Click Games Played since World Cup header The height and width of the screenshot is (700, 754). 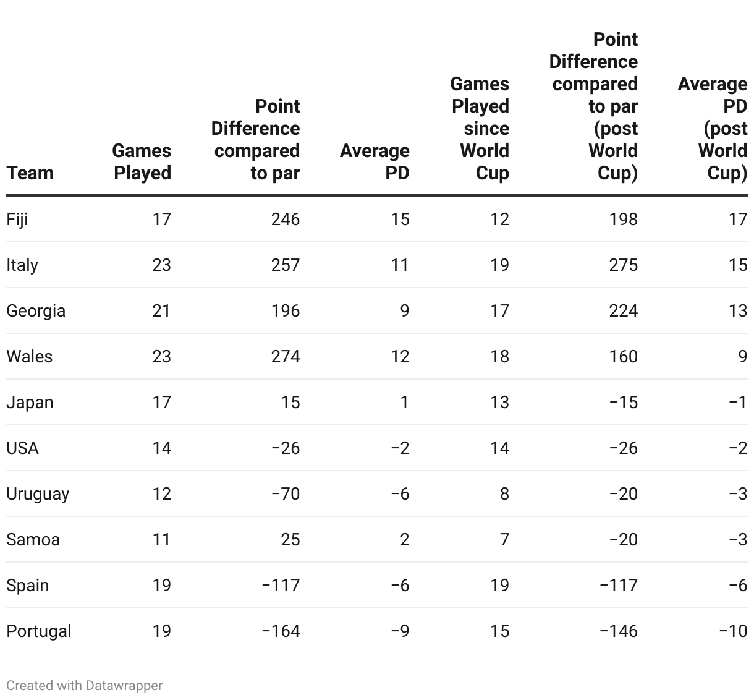[x=480, y=128]
